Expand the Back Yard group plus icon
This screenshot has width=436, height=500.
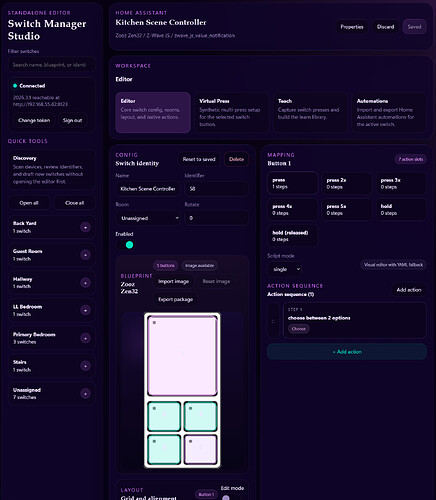point(85,227)
